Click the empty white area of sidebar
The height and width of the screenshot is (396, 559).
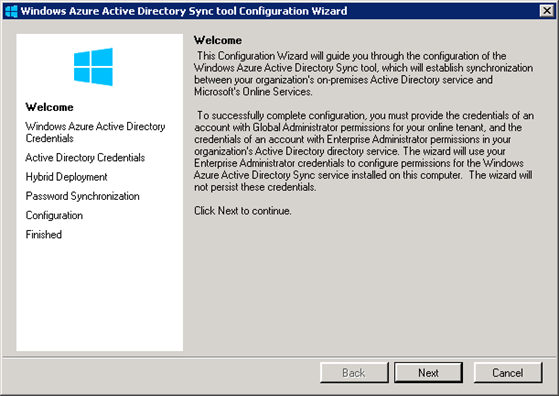coord(99,296)
